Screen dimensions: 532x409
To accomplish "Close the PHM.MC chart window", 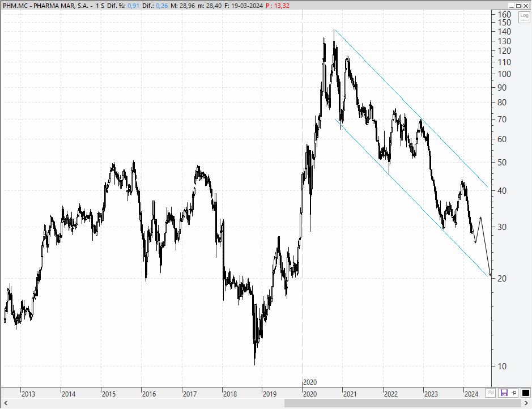I will (x=526, y=6).
